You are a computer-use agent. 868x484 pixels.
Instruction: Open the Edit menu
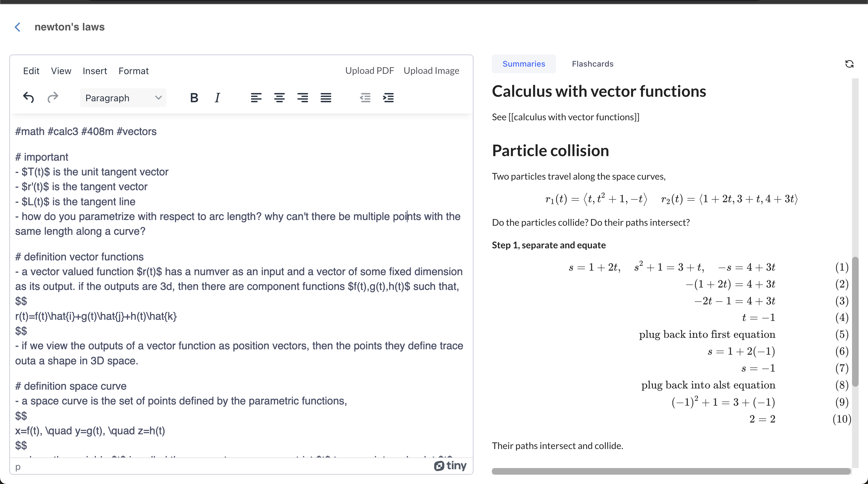tap(31, 71)
